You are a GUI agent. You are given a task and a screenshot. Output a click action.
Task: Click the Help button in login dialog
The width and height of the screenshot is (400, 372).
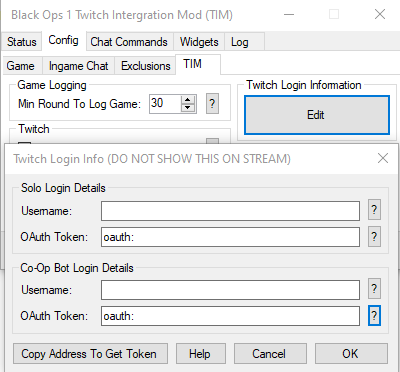tap(201, 354)
